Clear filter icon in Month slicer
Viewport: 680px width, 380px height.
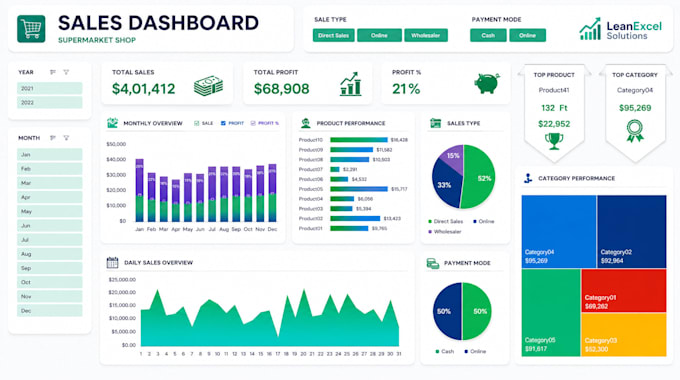coord(66,138)
